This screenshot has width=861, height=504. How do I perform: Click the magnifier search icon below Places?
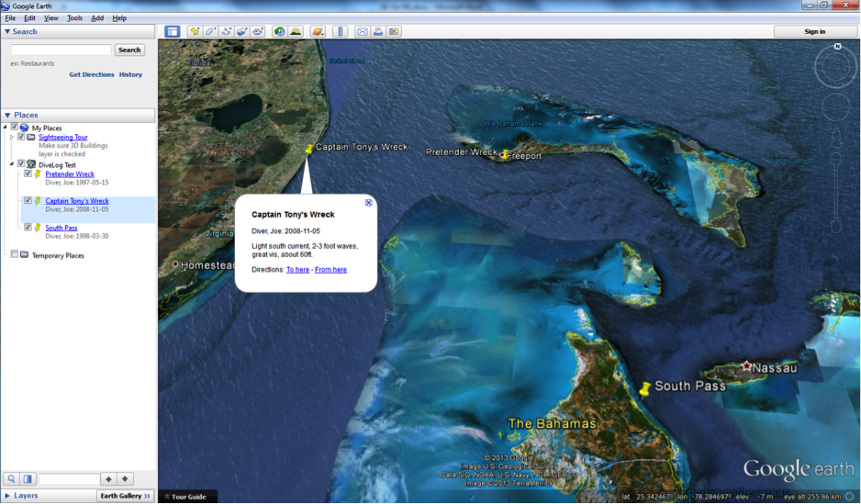pos(11,478)
